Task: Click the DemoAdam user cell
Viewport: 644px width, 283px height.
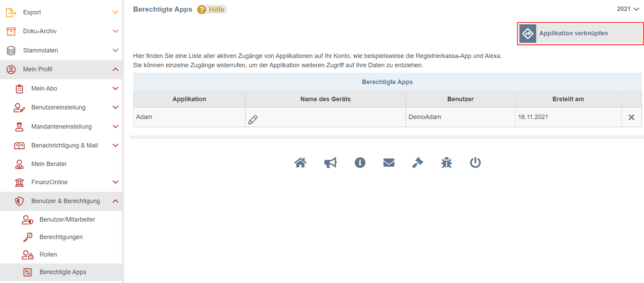Action: tap(460, 117)
